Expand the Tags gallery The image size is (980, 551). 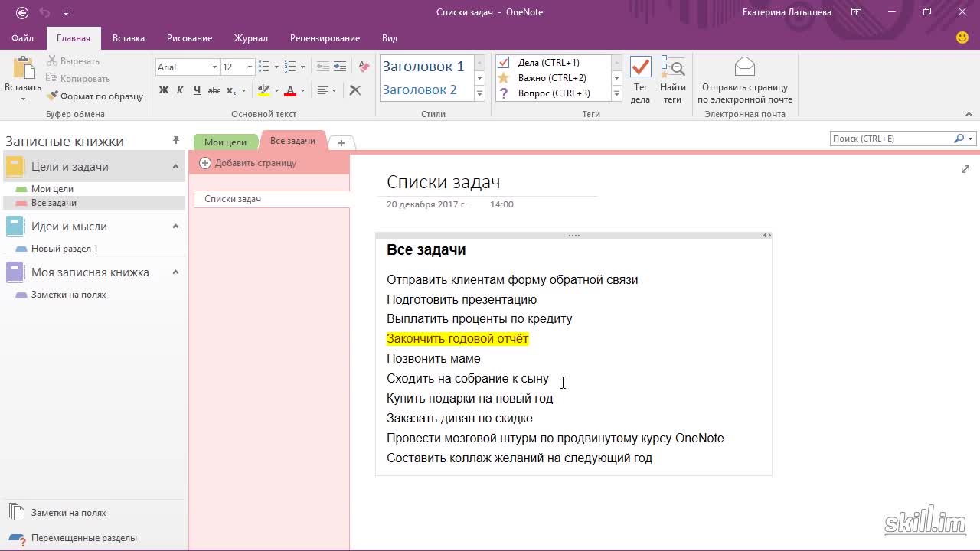616,94
